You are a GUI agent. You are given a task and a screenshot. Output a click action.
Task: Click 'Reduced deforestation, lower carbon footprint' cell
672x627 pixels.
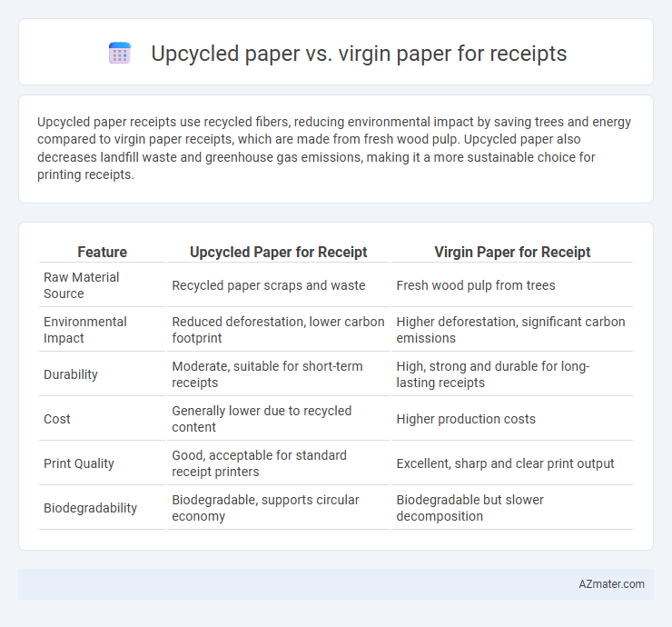278,330
